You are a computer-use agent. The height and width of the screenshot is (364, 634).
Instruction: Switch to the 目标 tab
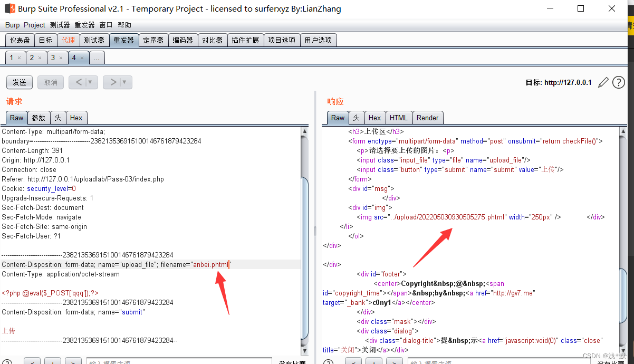(x=46, y=40)
